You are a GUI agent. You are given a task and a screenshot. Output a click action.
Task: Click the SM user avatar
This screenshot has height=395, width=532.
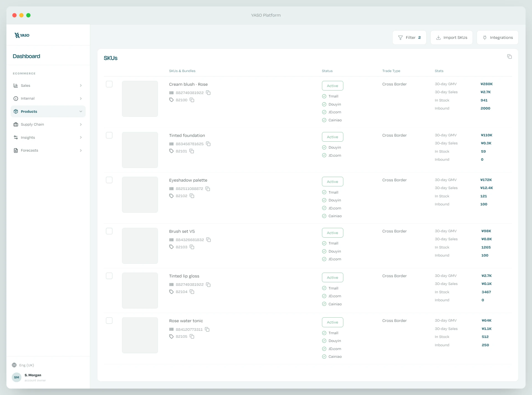(17, 377)
